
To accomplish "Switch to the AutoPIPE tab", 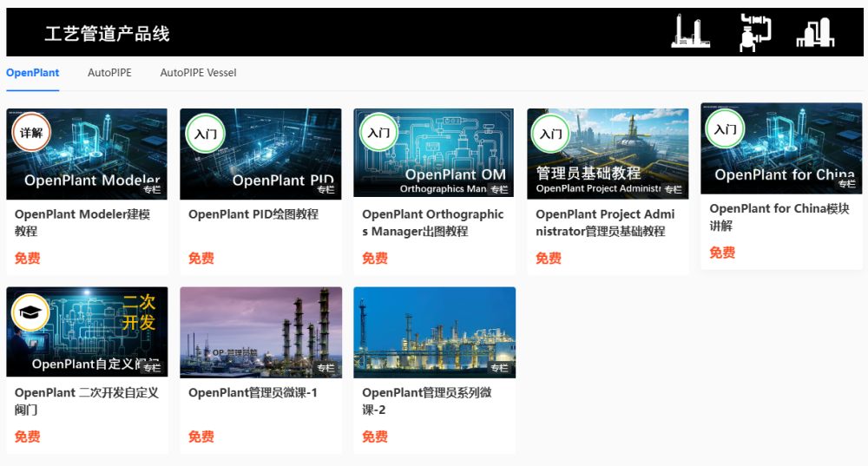I will (109, 73).
